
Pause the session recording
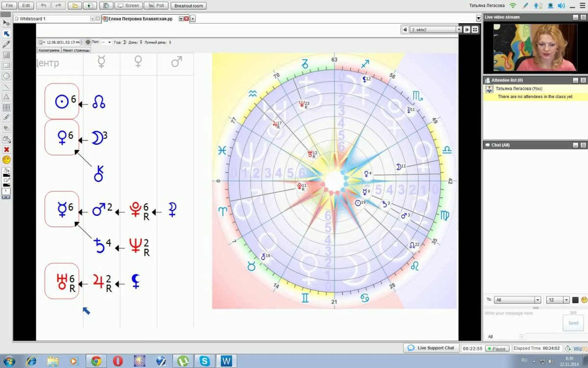(x=497, y=349)
